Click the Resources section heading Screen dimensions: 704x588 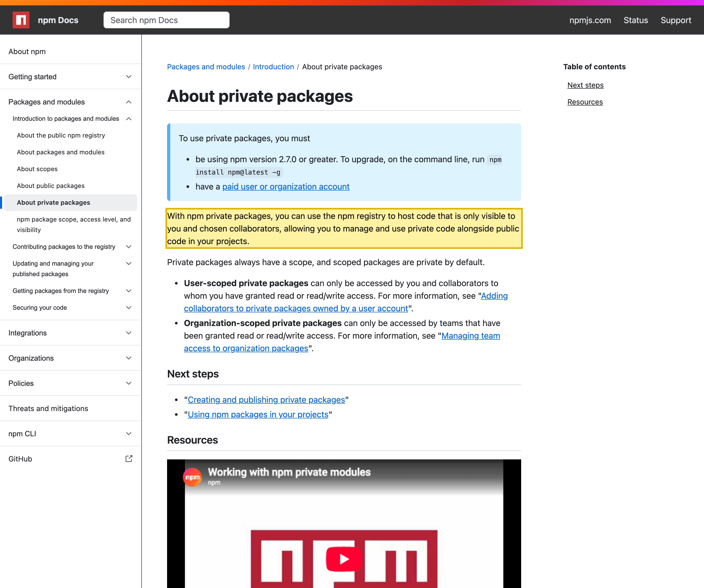193,440
